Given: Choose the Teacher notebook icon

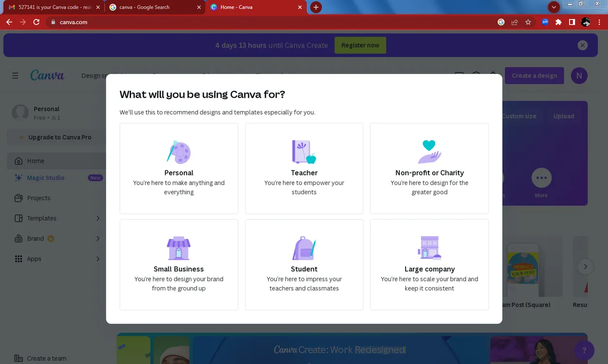Looking at the screenshot, I should tap(304, 152).
